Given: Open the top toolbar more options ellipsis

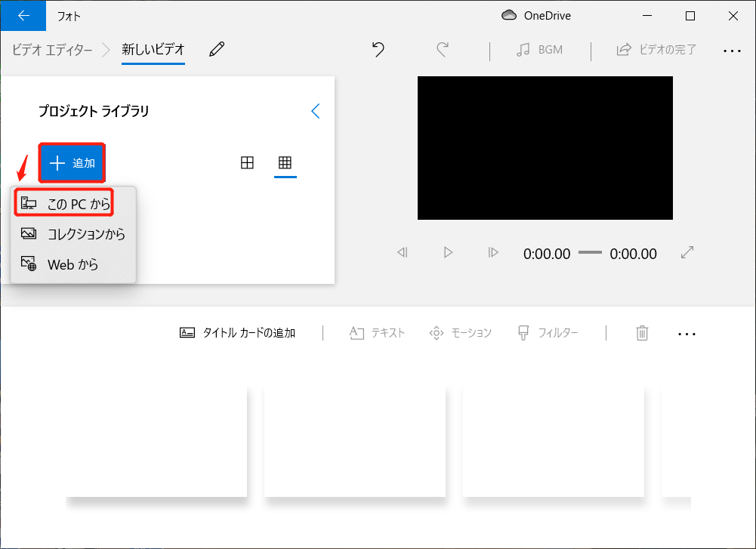Looking at the screenshot, I should [732, 51].
